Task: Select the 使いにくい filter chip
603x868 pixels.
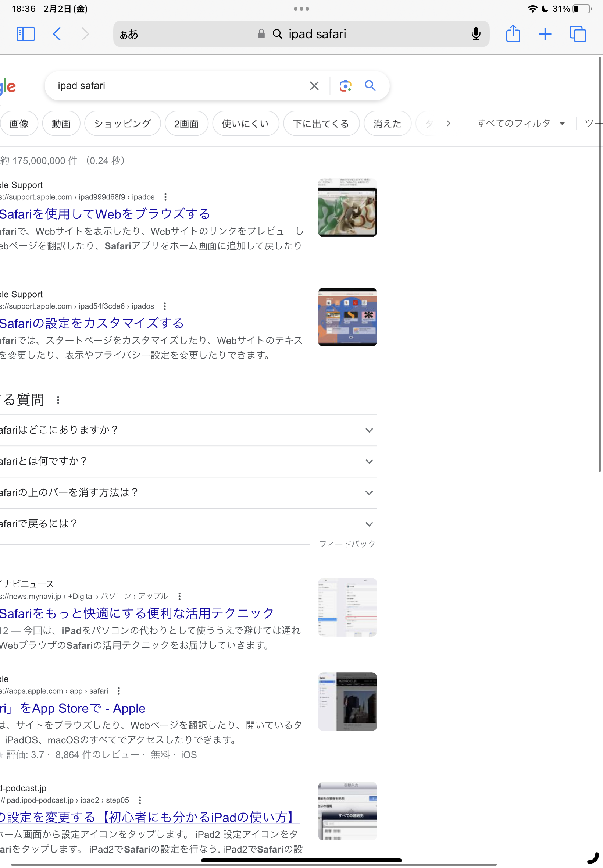Action: tap(246, 123)
